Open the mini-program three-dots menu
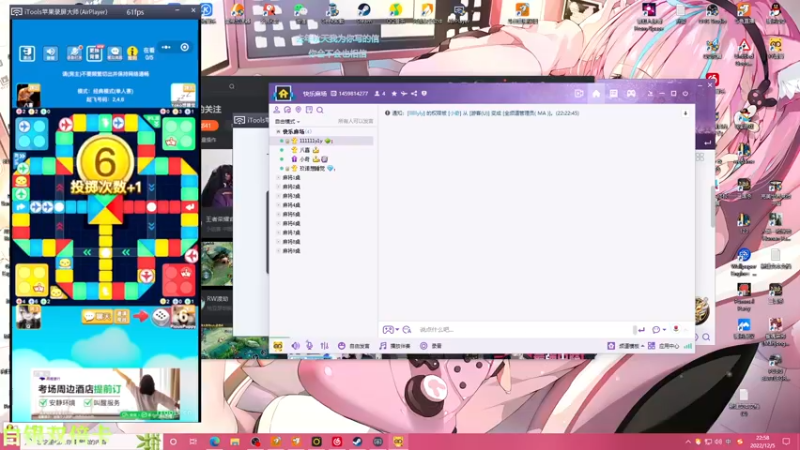Image resolution: width=800 pixels, height=450 pixels. point(166,47)
